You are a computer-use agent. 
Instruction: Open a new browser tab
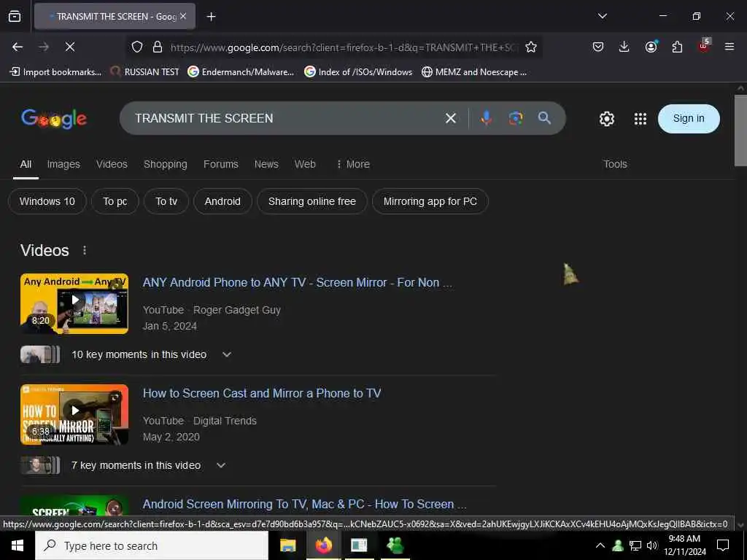[211, 17]
